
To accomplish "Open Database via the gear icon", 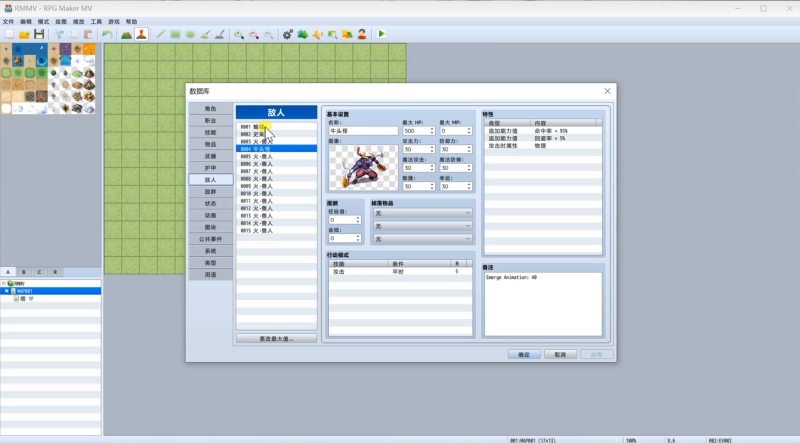I will tap(288, 34).
